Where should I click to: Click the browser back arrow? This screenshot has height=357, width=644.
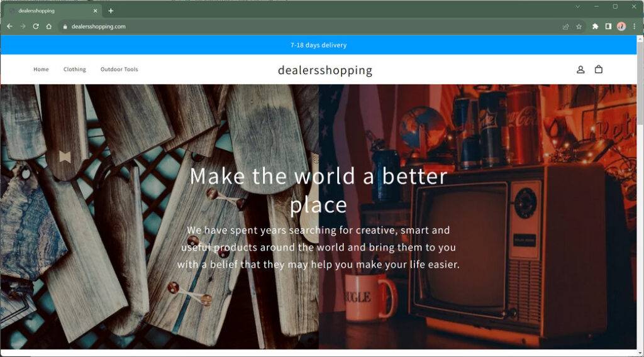pos(10,26)
